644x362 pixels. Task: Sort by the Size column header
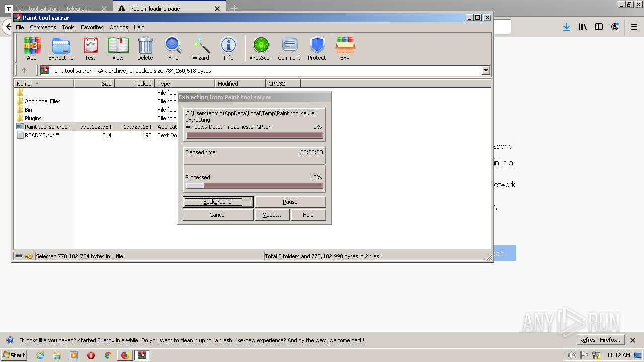pos(95,84)
